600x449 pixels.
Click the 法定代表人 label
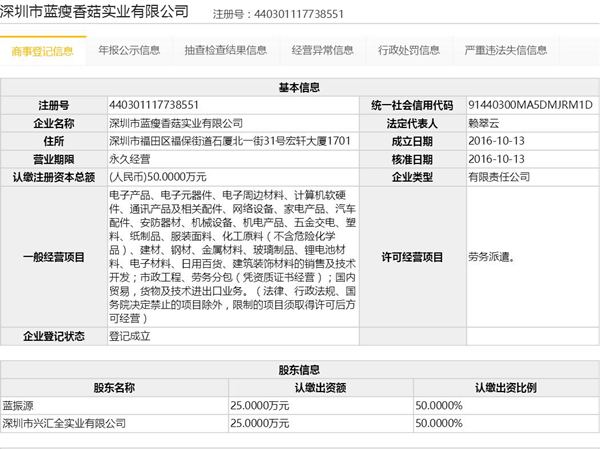412,124
